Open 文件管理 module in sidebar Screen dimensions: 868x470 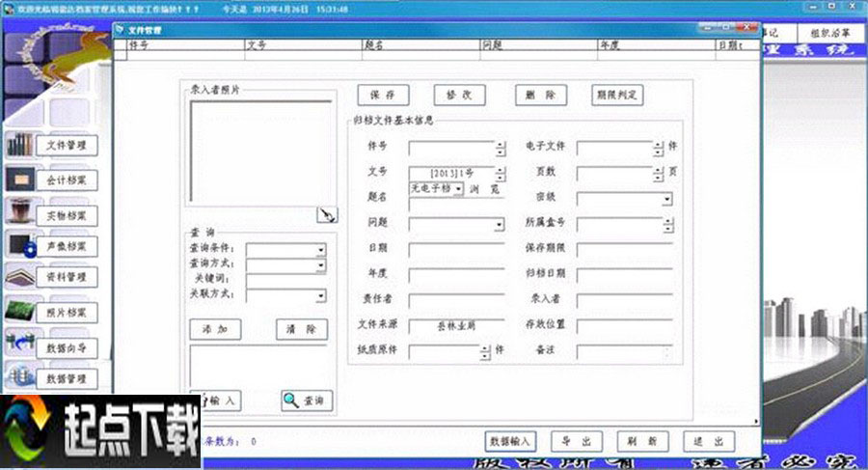pyautogui.click(x=67, y=145)
